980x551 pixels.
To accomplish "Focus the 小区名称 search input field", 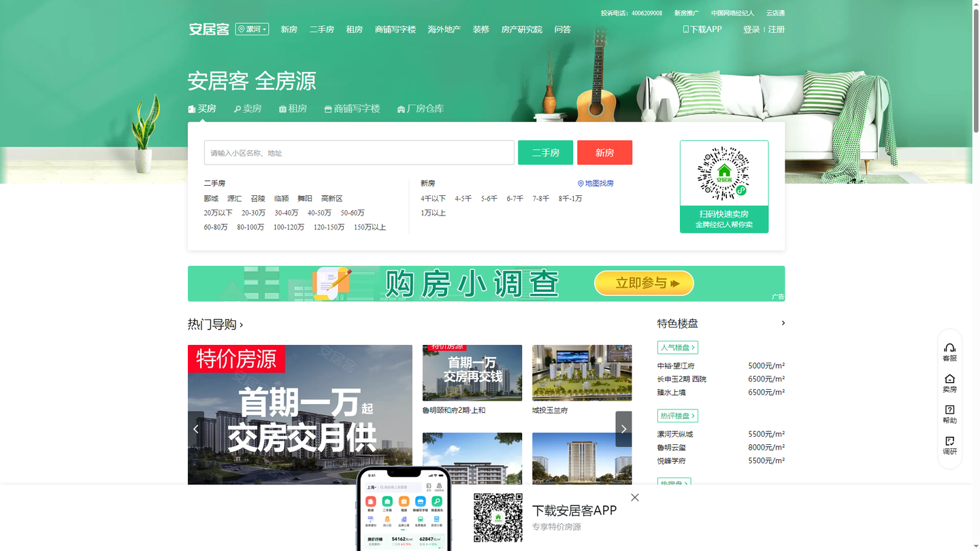I will click(x=359, y=152).
